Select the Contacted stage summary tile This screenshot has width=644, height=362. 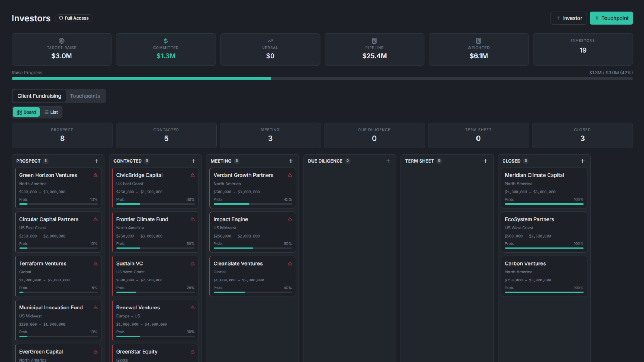[166, 135]
